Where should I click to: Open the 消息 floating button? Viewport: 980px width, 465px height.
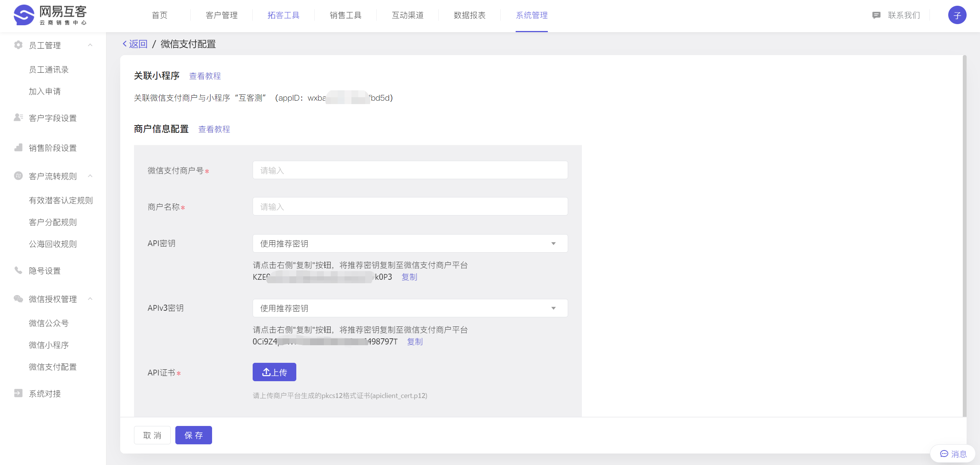pyautogui.click(x=953, y=454)
